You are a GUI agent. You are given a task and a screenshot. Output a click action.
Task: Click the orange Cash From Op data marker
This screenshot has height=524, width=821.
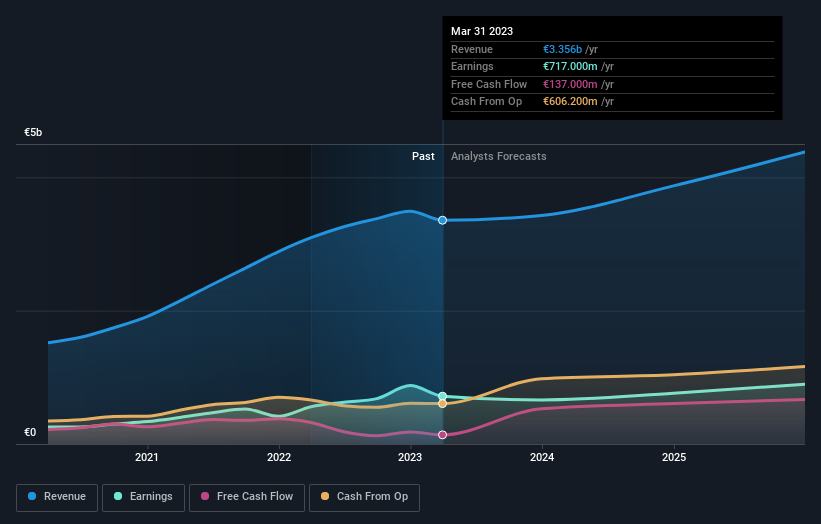pyautogui.click(x=442, y=404)
